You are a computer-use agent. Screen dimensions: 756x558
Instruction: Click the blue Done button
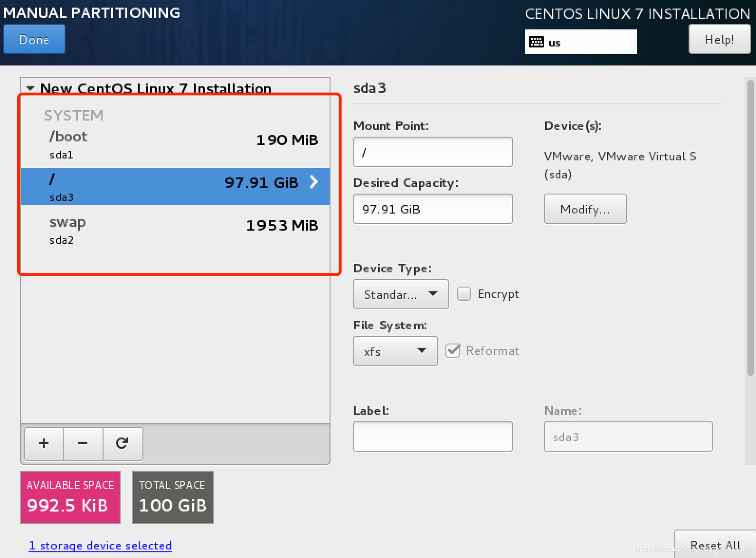coord(34,39)
